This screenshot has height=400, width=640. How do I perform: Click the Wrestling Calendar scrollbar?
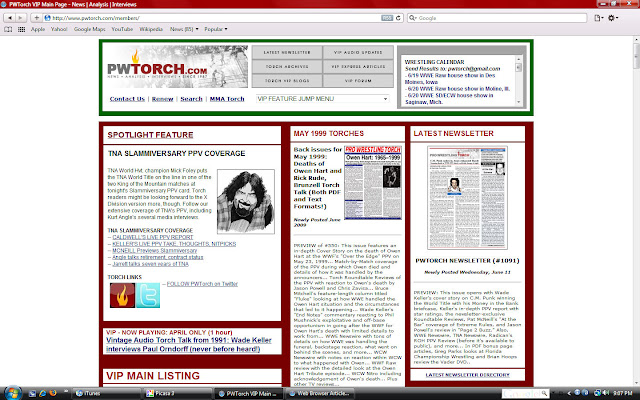pos(518,81)
